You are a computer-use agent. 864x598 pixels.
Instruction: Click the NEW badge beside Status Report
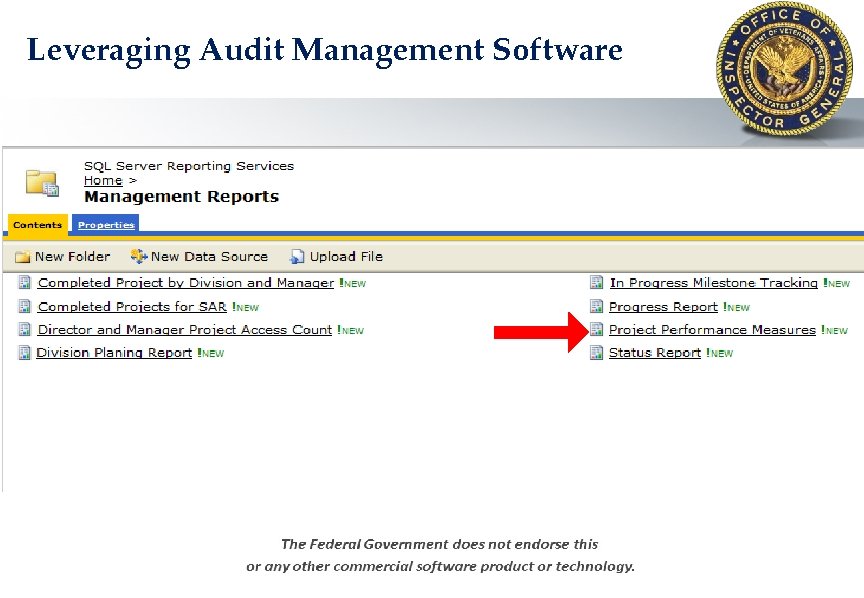[720, 353]
